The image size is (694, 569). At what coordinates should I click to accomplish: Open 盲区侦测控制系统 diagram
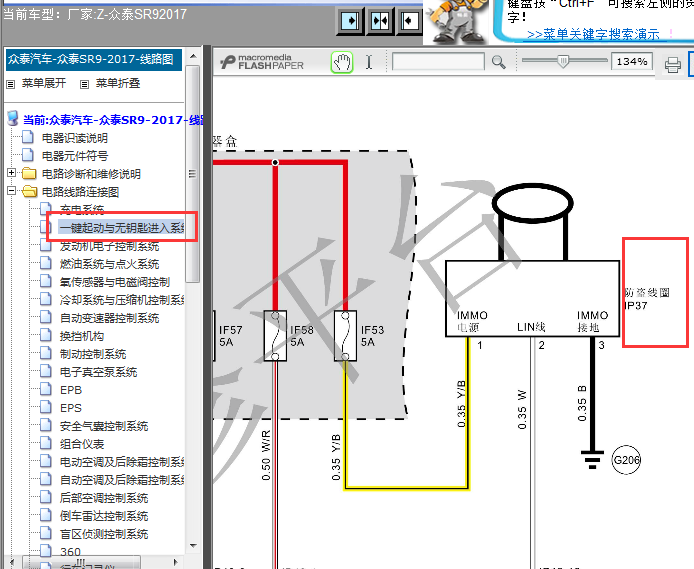(x=104, y=534)
